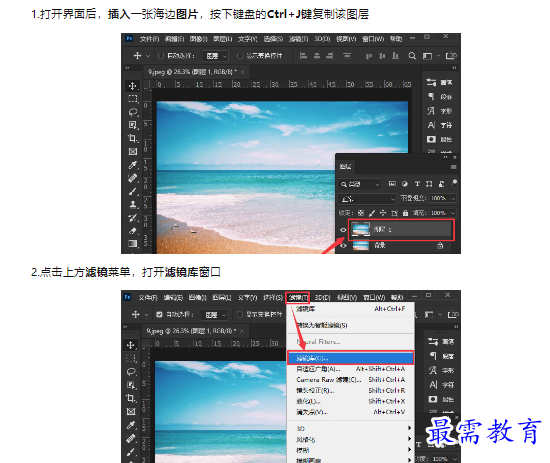The image size is (550, 463).
Task: Filter layers by adjustment layers icon
Action: click(405, 184)
